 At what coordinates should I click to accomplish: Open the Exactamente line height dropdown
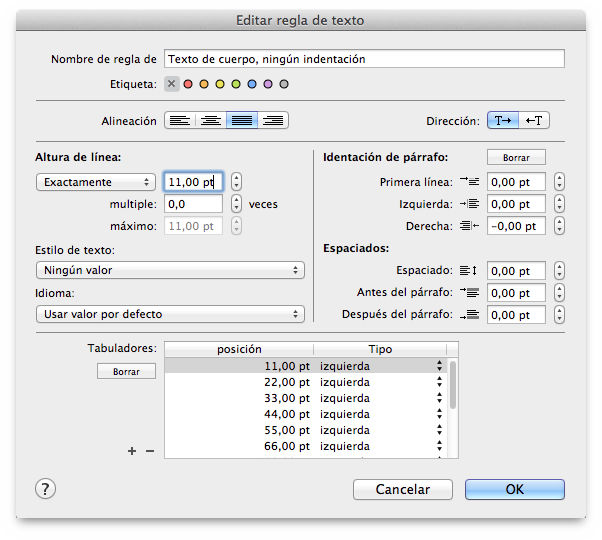(x=96, y=182)
